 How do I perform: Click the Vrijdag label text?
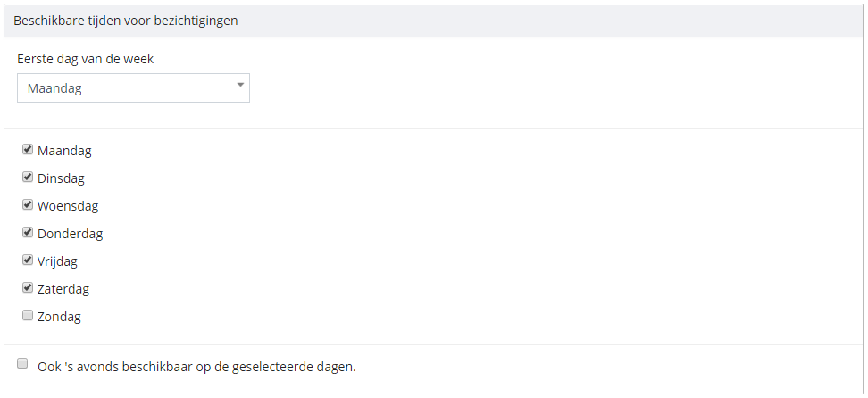pos(57,261)
